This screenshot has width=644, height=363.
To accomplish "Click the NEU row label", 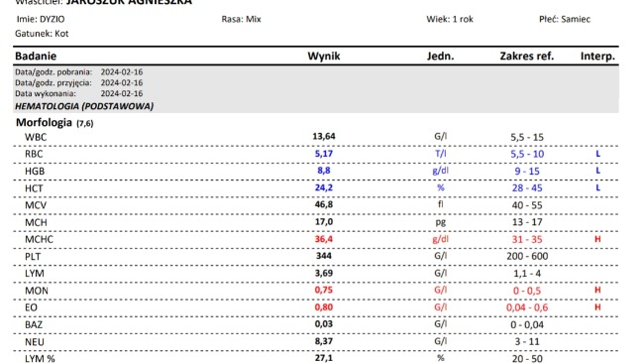I will (x=35, y=342).
